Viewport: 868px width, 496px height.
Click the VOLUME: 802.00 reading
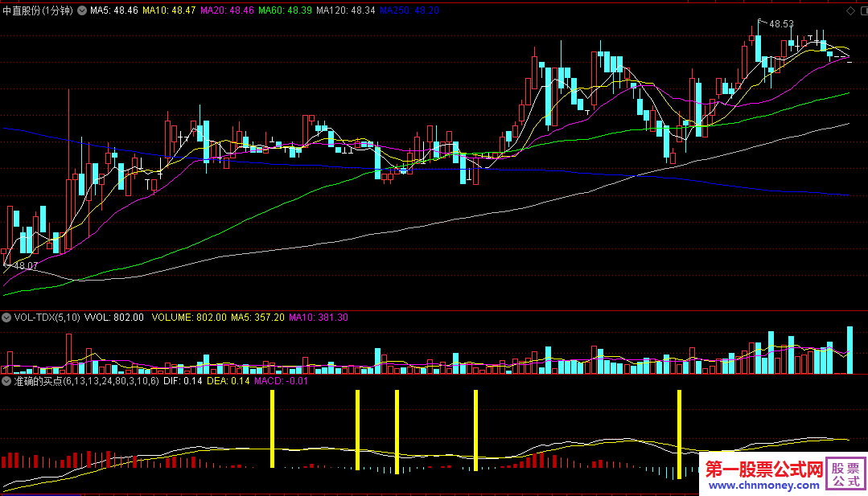point(189,318)
